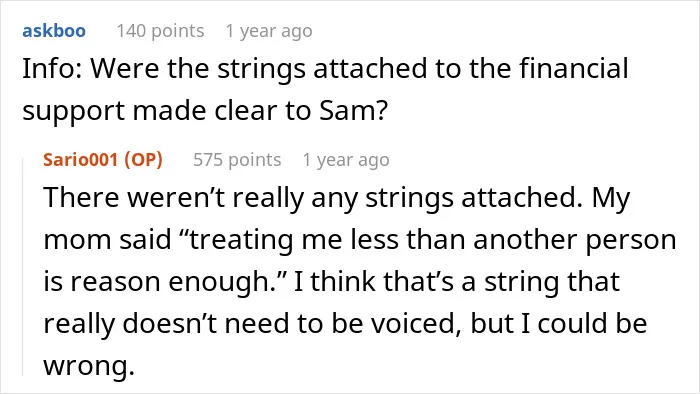Click the (OP) label beside Sario001
700x394 pixels.
[x=143, y=160]
